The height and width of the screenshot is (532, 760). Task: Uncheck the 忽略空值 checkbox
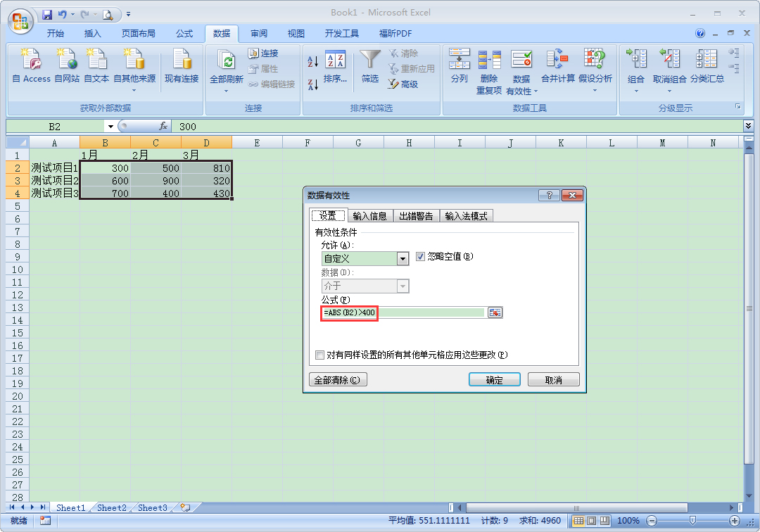tap(420, 256)
